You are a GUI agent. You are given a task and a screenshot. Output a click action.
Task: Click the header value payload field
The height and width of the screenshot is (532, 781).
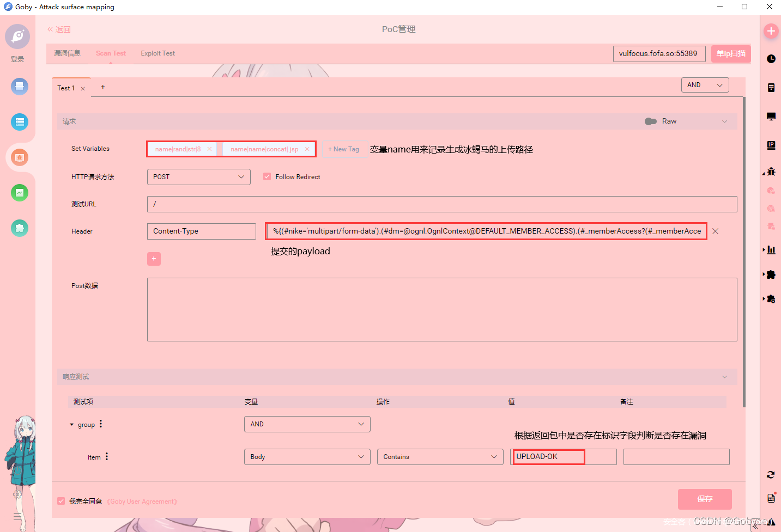pos(487,231)
